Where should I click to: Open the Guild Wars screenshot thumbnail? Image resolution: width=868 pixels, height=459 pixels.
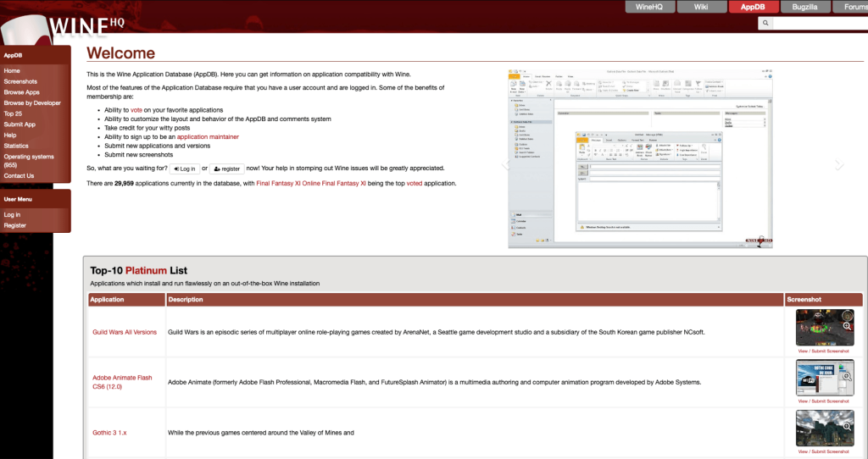825,328
